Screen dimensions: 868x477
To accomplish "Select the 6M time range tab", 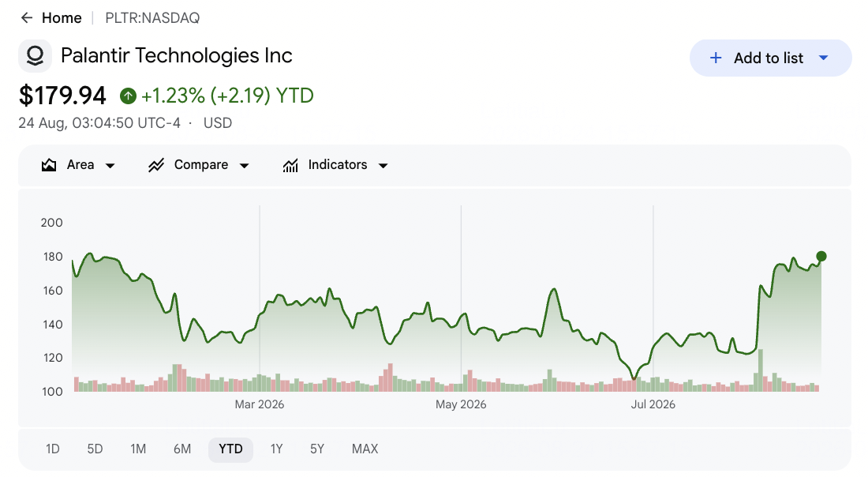I will tap(182, 449).
